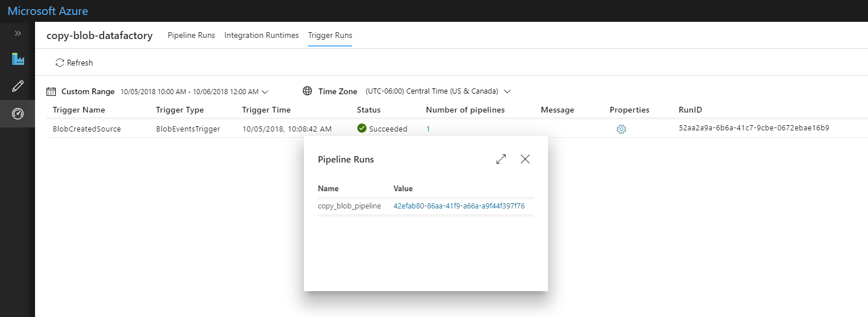Select the Trigger Runs tab
This screenshot has width=868, height=317.
point(330,35)
